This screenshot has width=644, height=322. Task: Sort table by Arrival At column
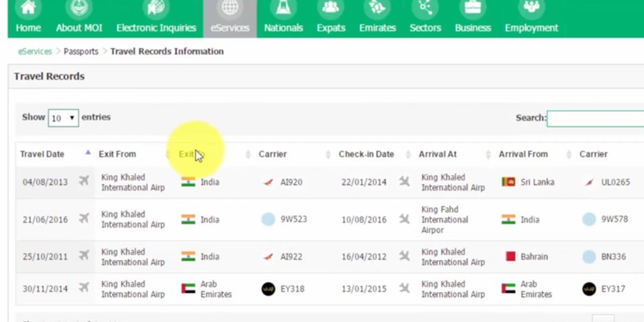438,154
